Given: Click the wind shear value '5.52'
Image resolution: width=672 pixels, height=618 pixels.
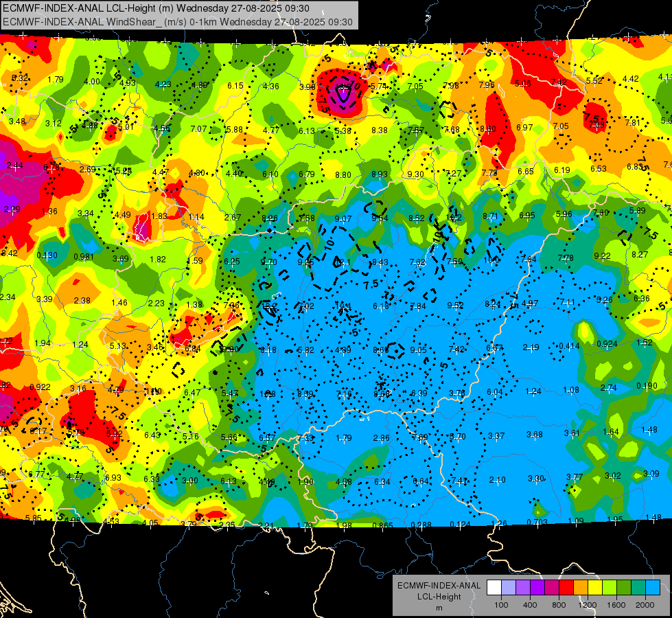Looking at the screenshot, I should pos(594,80).
